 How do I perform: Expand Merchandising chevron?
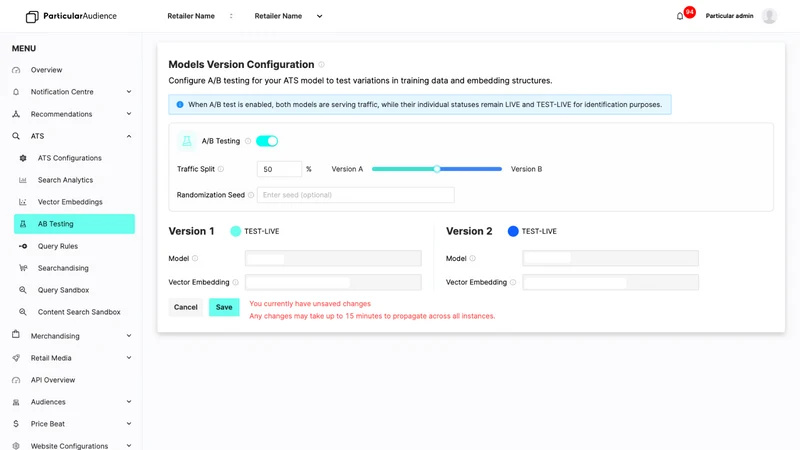(x=129, y=336)
